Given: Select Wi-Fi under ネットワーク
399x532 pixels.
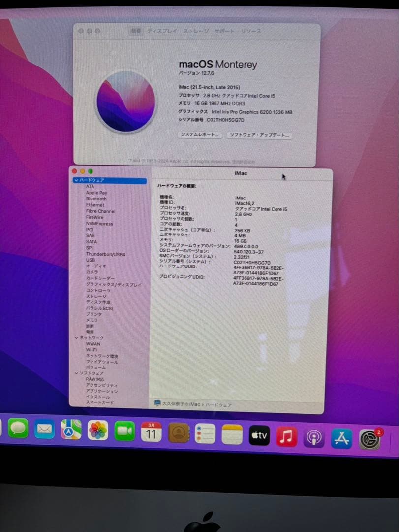Looking at the screenshot, I should pos(91,350).
